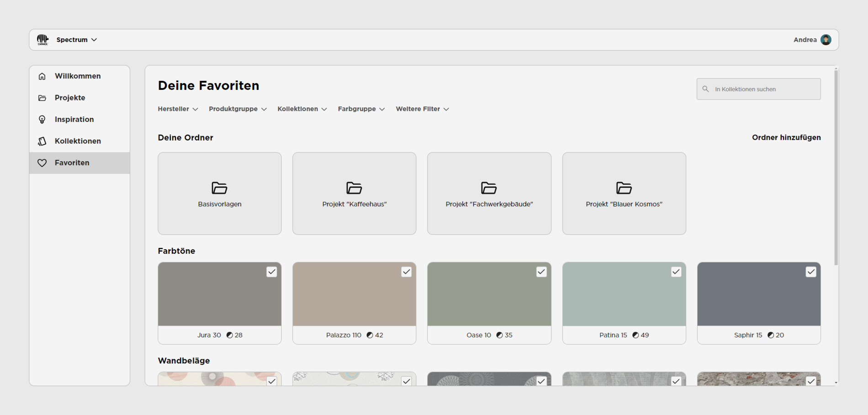Select Produktgruppe in the filter bar
This screenshot has width=868, height=415.
click(237, 109)
